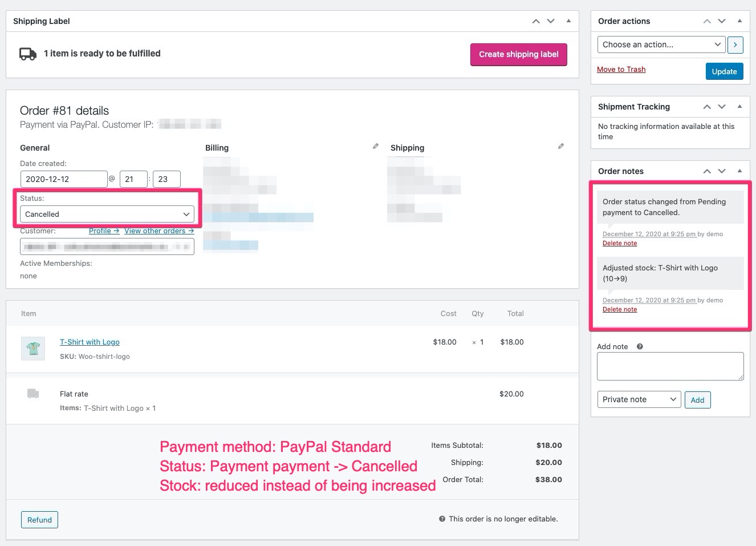The image size is (756, 546).
Task: Move the Order actions panel down using the chevron
Action: [x=721, y=21]
